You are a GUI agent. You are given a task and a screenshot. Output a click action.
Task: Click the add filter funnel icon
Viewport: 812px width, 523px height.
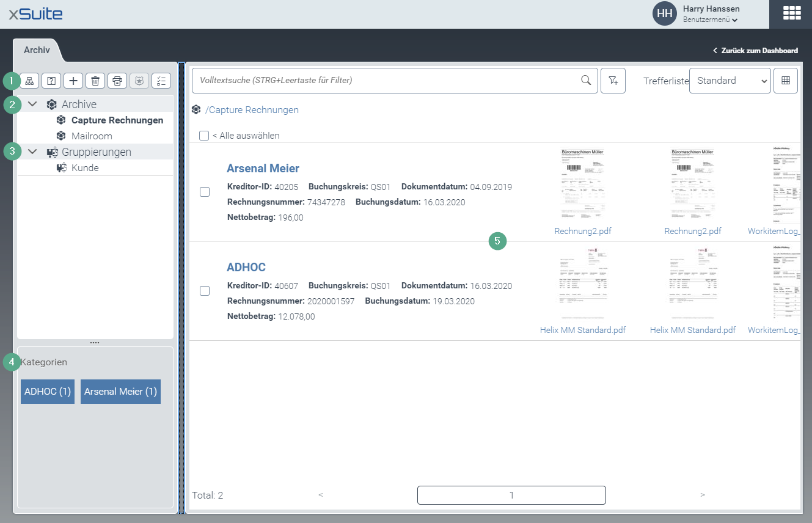tap(613, 81)
